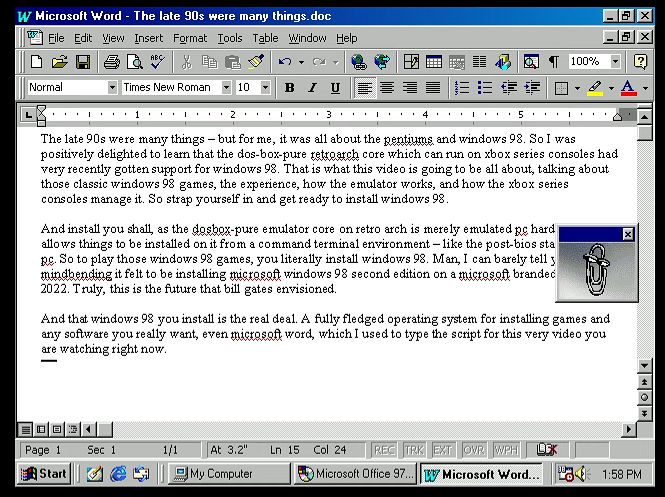This screenshot has width=665, height=497.
Task: Click the Open folder icon
Action: click(x=60, y=62)
